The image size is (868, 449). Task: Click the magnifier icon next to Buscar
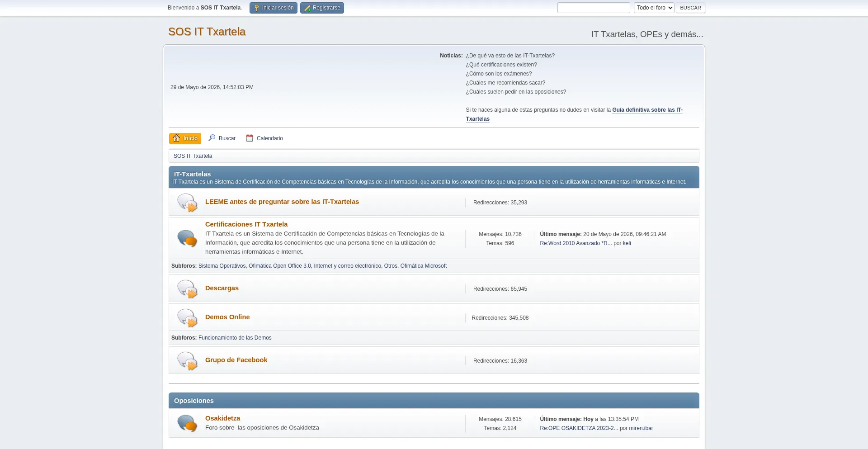(x=212, y=138)
